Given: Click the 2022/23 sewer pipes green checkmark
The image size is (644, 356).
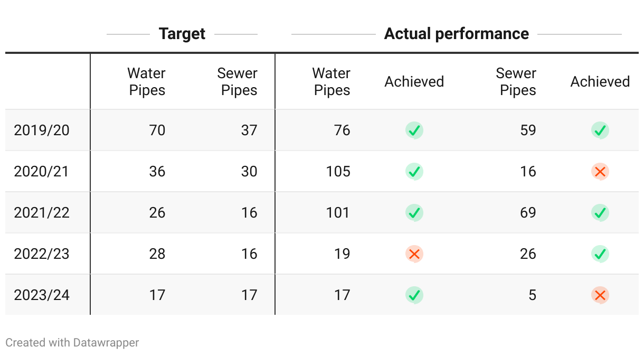Looking at the screenshot, I should pos(600,254).
